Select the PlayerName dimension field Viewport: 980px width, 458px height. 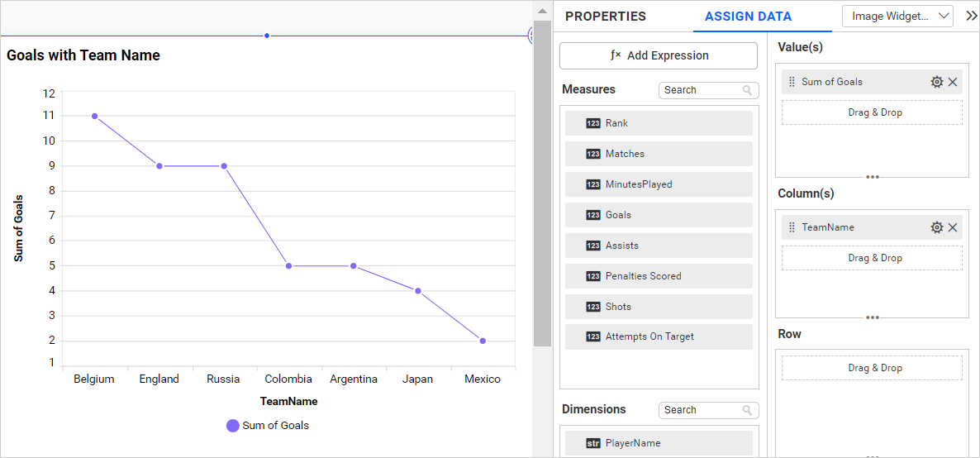tap(659, 443)
